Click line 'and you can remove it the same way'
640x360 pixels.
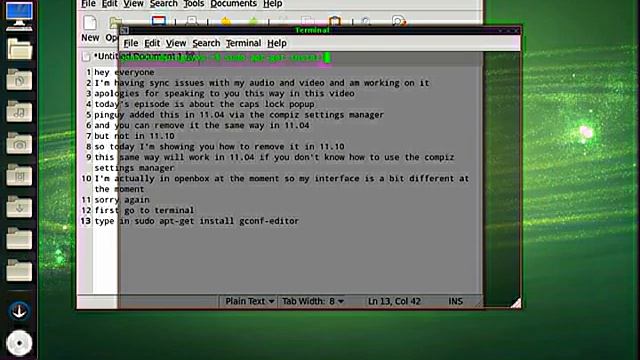202,125
